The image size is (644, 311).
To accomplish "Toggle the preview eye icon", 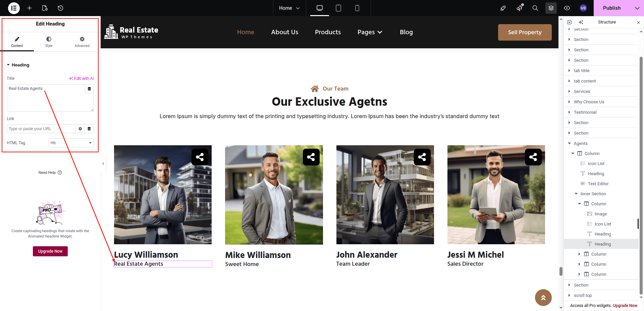I will [567, 8].
